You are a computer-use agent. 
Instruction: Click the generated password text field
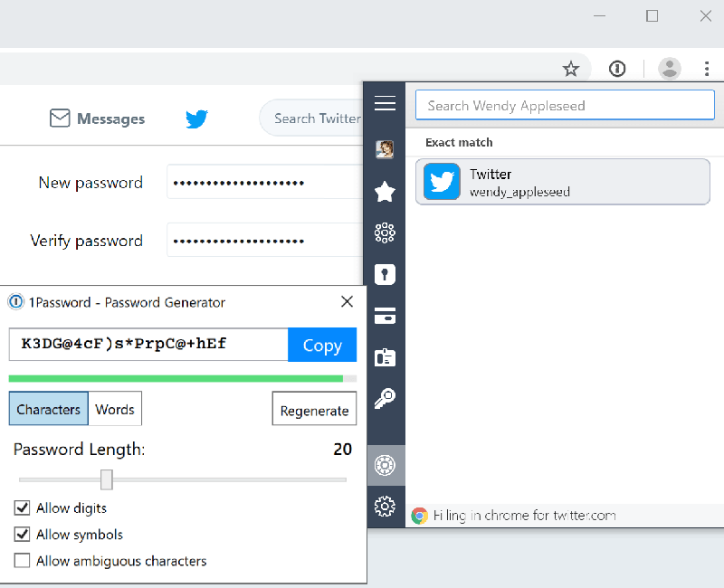pos(148,345)
